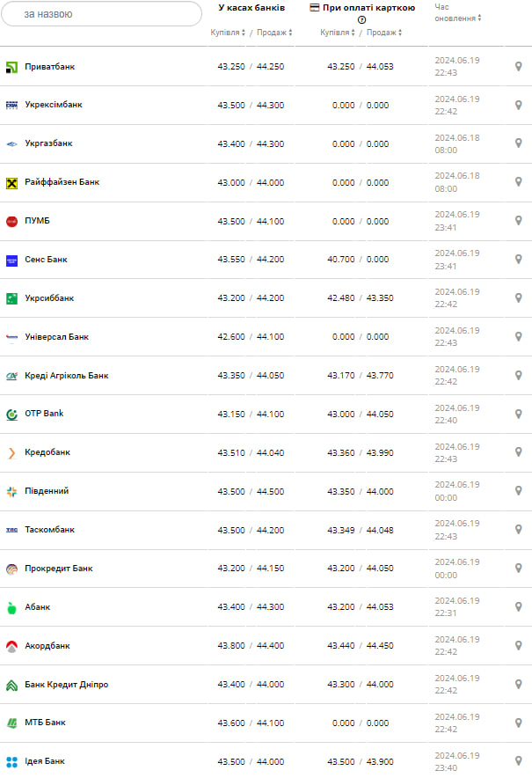This screenshot has width=532, height=778.
Task: Open the Укрексімбанк bank link
Action: 54,105
